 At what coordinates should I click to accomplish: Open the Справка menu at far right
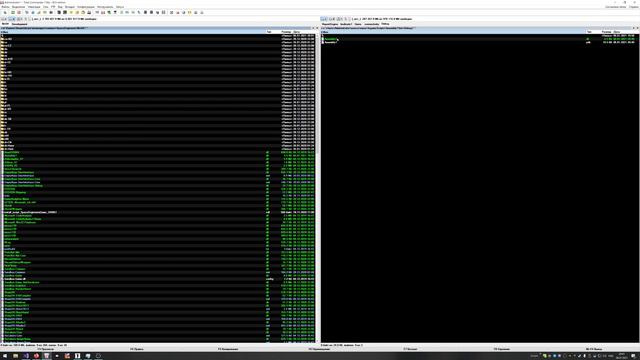click(633, 7)
